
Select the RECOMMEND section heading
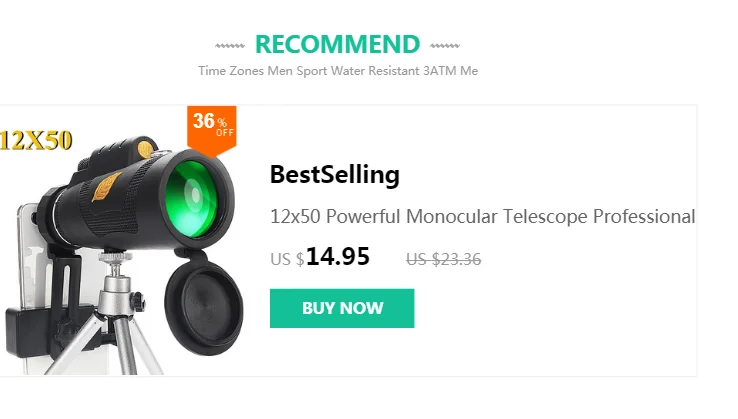[337, 44]
